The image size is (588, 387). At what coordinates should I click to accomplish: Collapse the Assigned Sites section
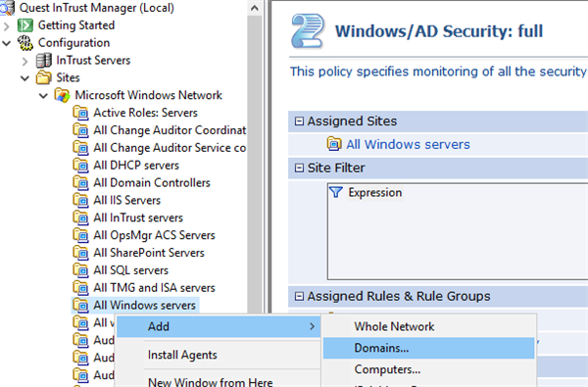point(299,121)
